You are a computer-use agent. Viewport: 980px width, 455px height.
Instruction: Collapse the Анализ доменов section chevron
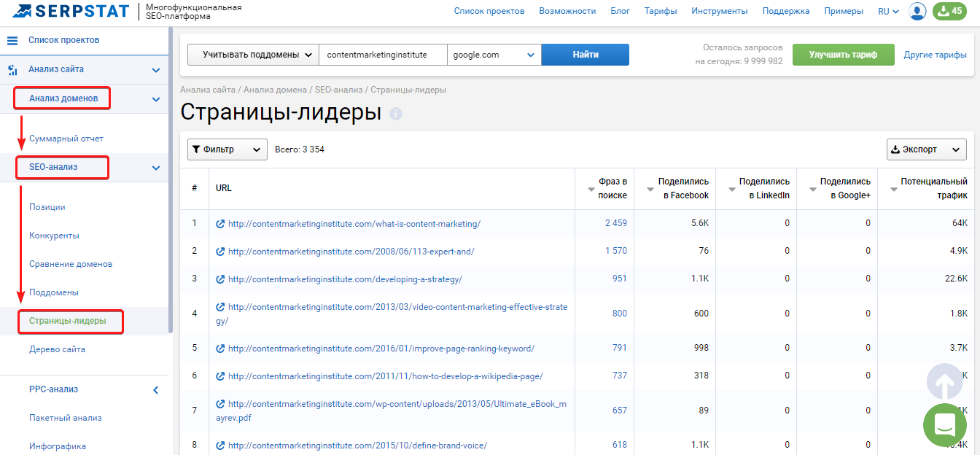click(x=155, y=99)
